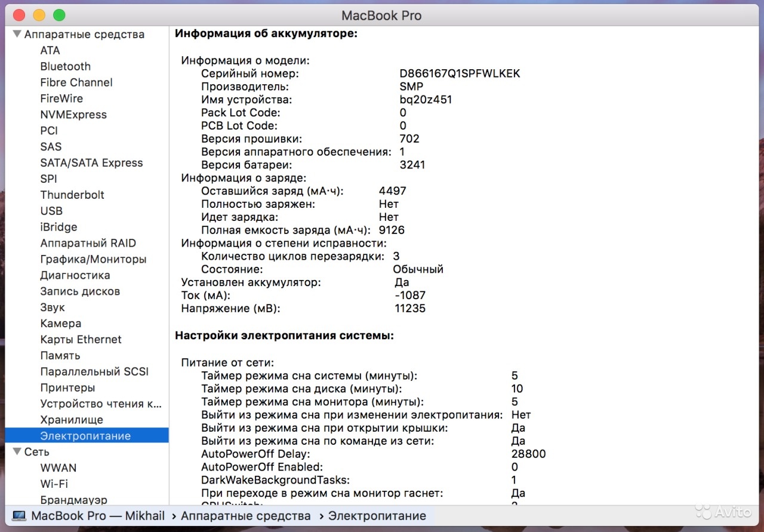
Task: Open the Bluetooth section
Action: 66,66
